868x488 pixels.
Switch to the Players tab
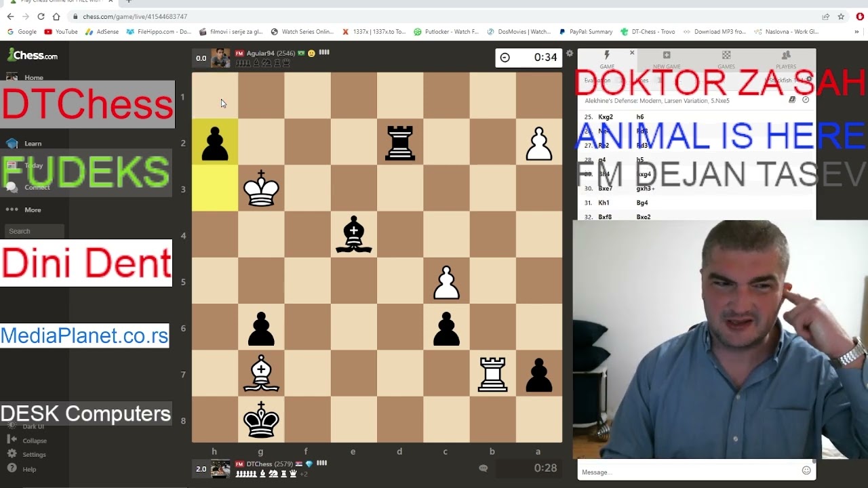[786, 60]
